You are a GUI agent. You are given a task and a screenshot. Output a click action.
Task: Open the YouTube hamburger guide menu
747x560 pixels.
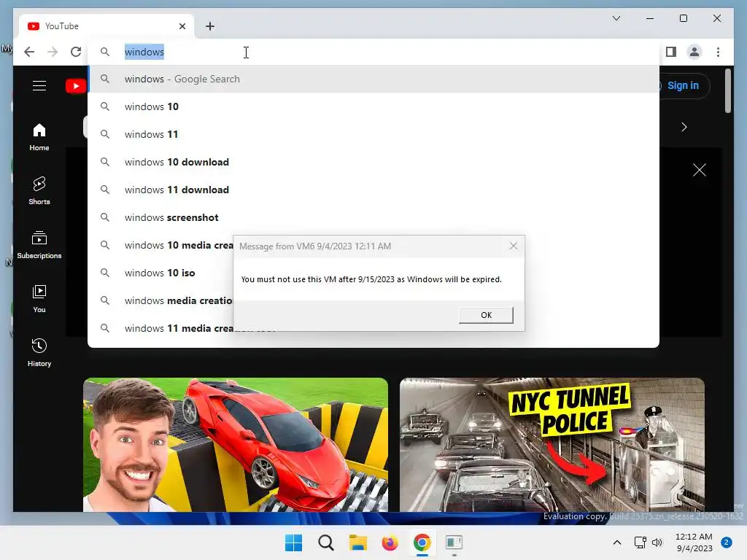click(x=39, y=86)
